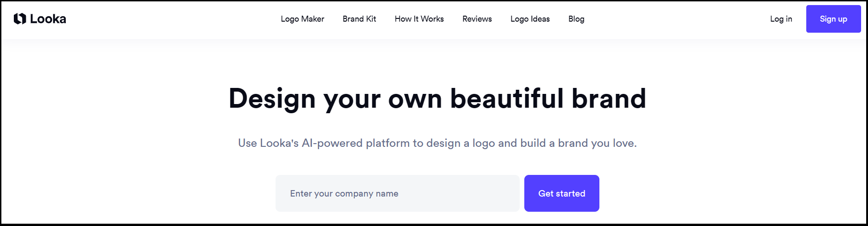Image resolution: width=868 pixels, height=226 pixels.
Task: Open the How It Works page
Action: (419, 19)
